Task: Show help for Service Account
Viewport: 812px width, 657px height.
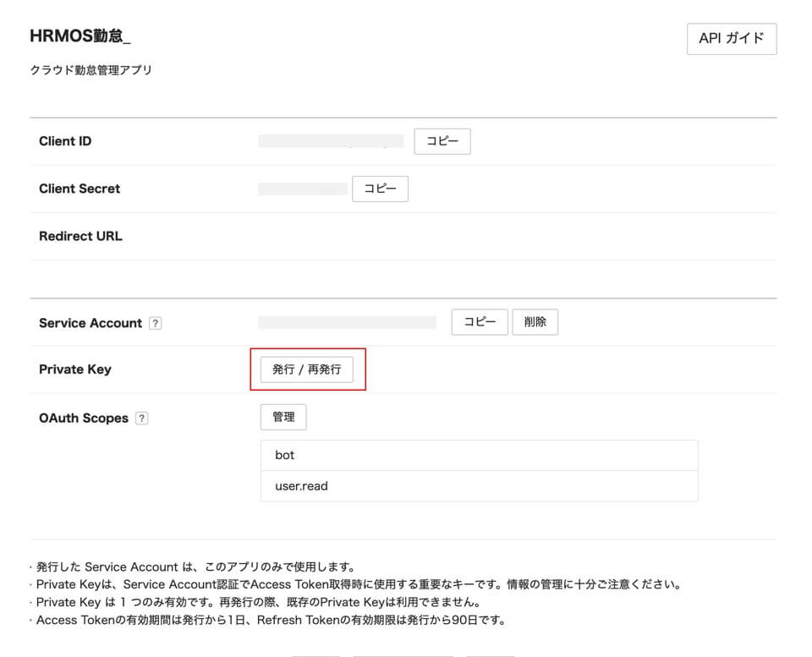Action: point(156,323)
